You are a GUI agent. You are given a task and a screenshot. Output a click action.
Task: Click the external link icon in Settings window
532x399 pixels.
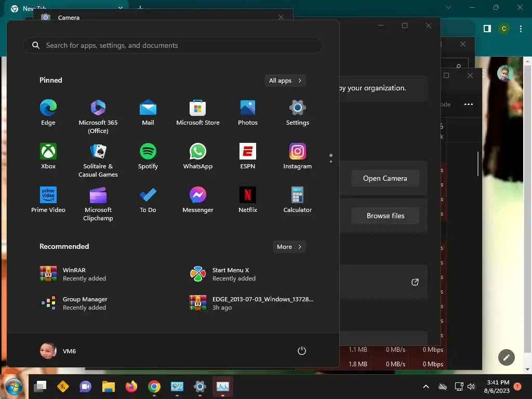click(x=415, y=282)
